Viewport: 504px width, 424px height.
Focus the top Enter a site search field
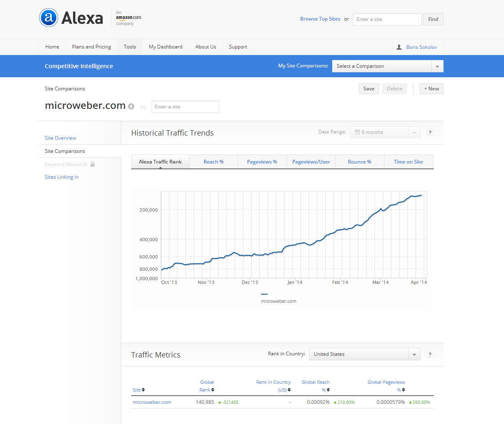click(x=387, y=19)
